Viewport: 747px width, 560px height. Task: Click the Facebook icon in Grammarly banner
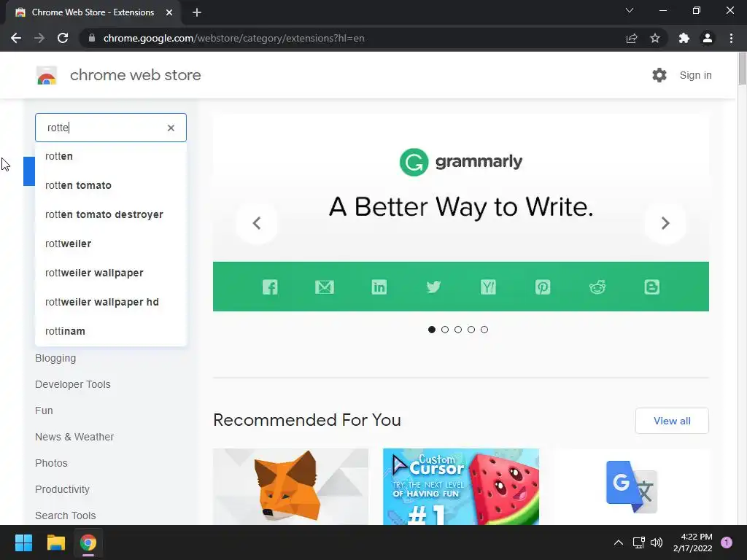(x=270, y=287)
